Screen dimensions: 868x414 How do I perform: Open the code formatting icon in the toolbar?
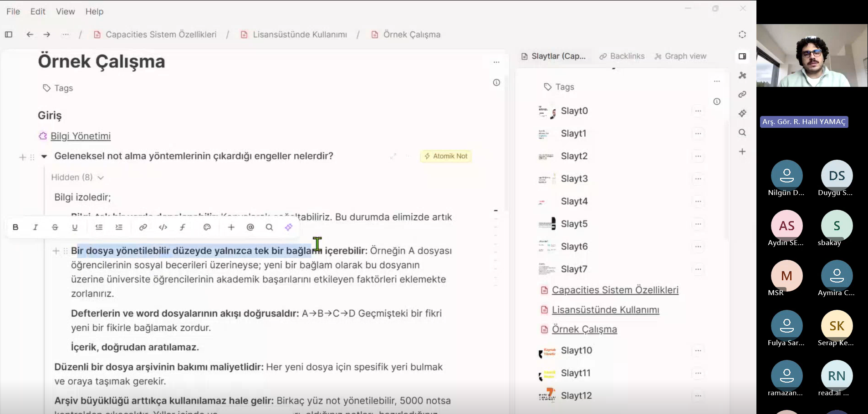click(163, 227)
